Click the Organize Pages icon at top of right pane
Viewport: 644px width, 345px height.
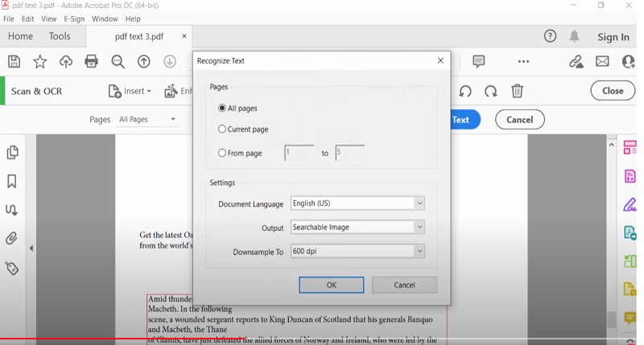click(630, 147)
